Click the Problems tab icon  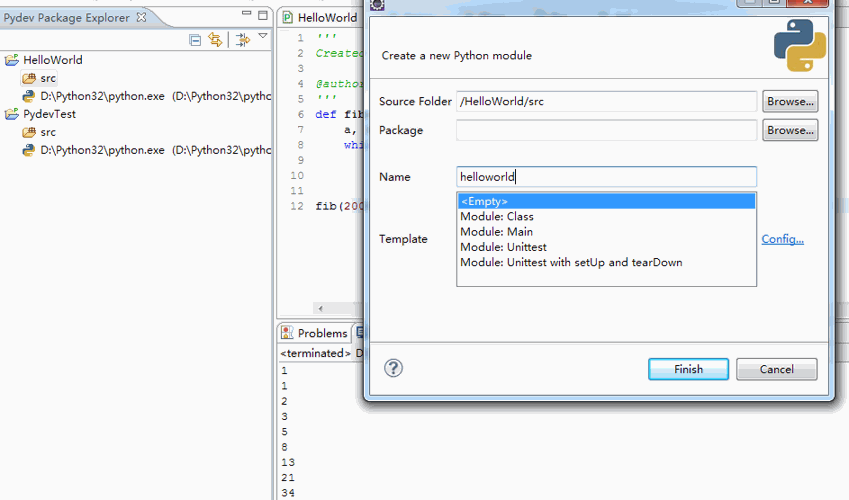point(287,333)
